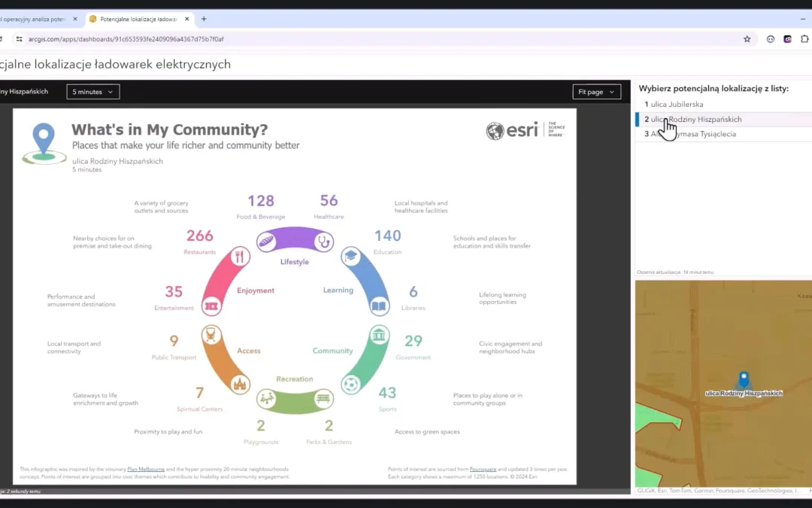
Task: Click the infographic location pin icon
Action: tap(44, 144)
